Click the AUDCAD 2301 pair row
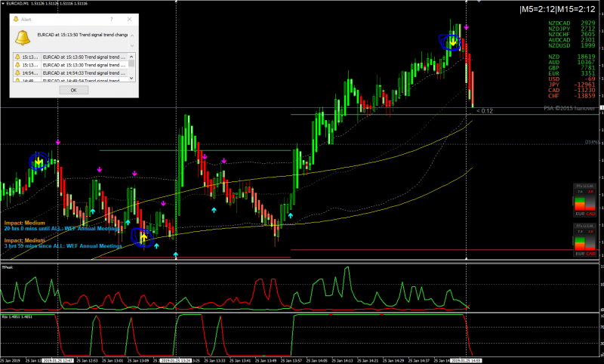This screenshot has height=364, width=604. (572, 40)
